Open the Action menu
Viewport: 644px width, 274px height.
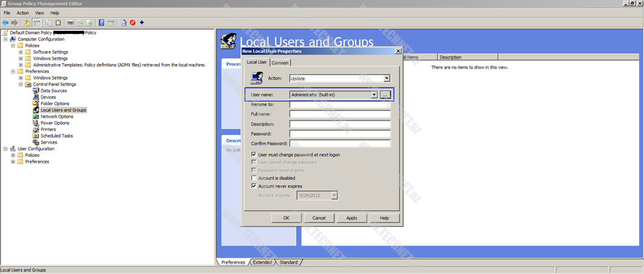(x=22, y=13)
